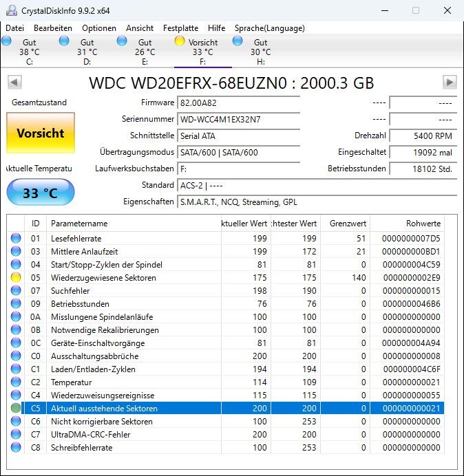464x476 pixels.
Task: Open the Hilfe menu
Action: click(216, 28)
